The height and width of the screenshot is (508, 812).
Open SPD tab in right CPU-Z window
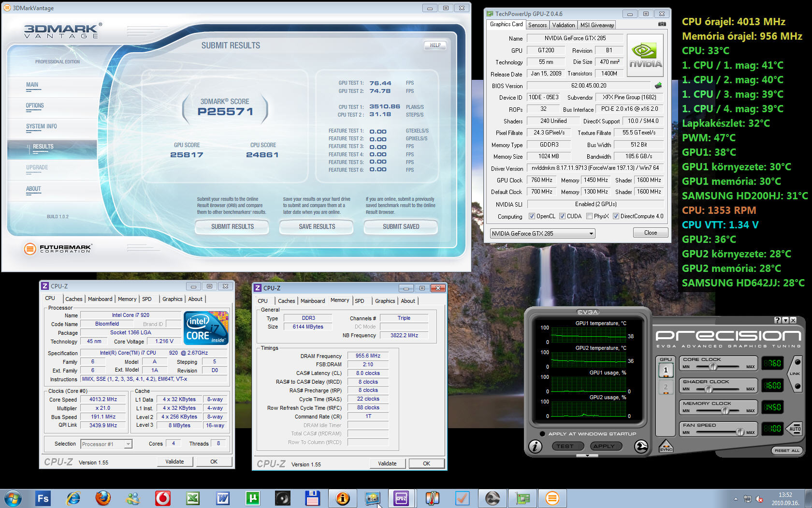(x=360, y=301)
